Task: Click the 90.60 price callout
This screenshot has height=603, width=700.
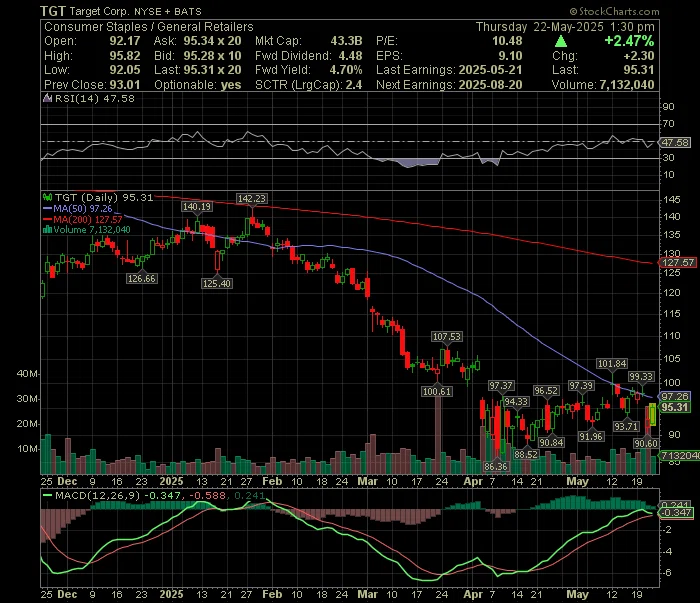Action: [646, 443]
